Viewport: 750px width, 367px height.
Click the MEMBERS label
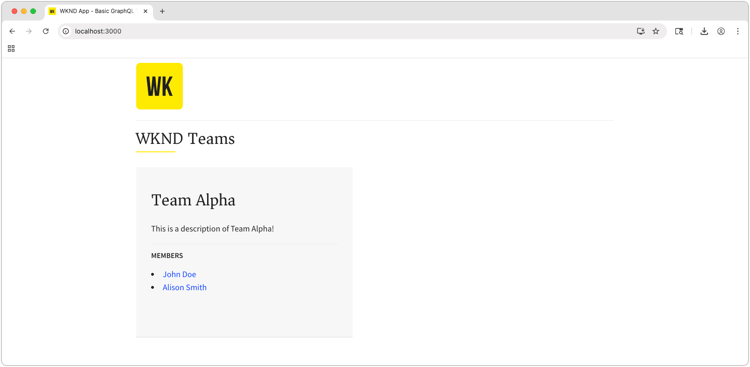pos(167,256)
